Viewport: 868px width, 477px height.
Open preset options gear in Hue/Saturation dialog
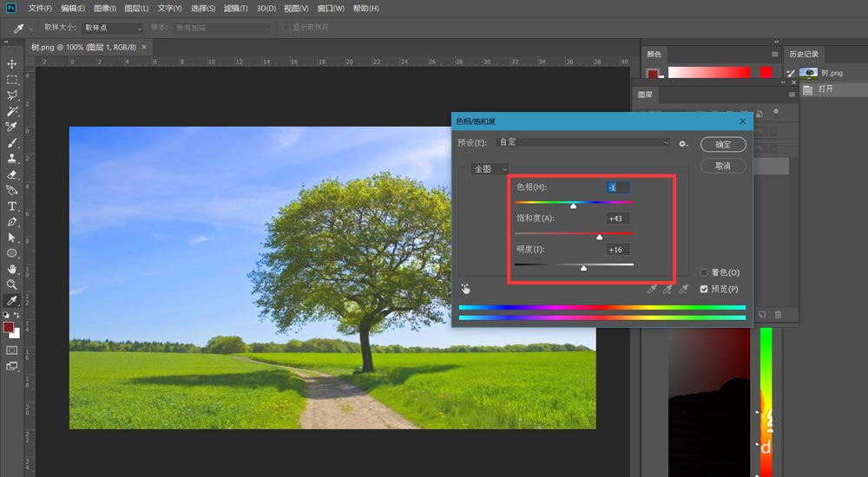[x=683, y=143]
